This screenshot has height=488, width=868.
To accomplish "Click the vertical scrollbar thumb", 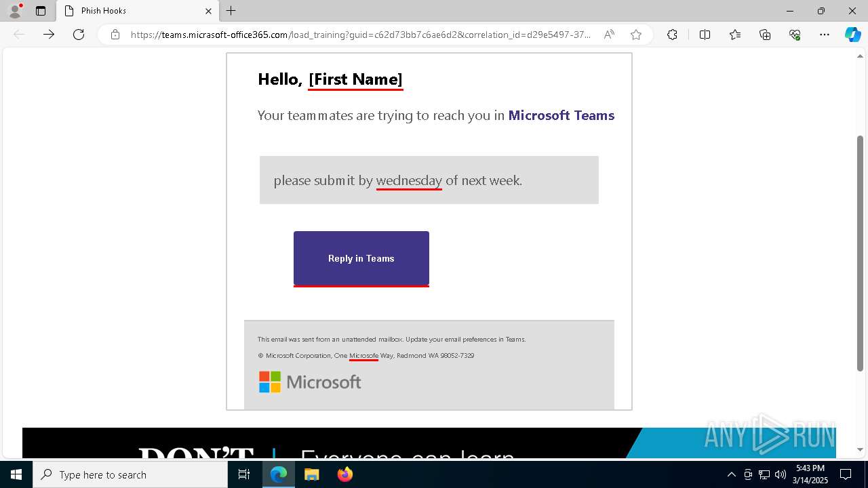I will (861, 253).
